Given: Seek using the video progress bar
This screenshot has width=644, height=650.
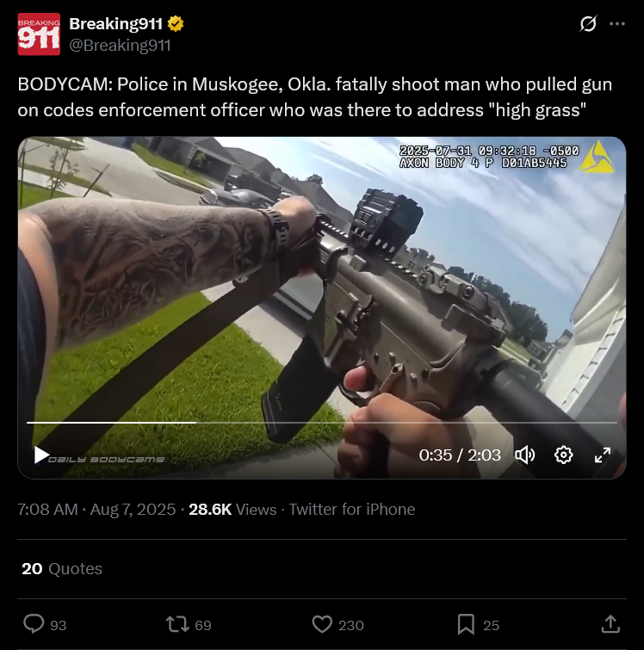Looking at the screenshot, I should coord(322,423).
